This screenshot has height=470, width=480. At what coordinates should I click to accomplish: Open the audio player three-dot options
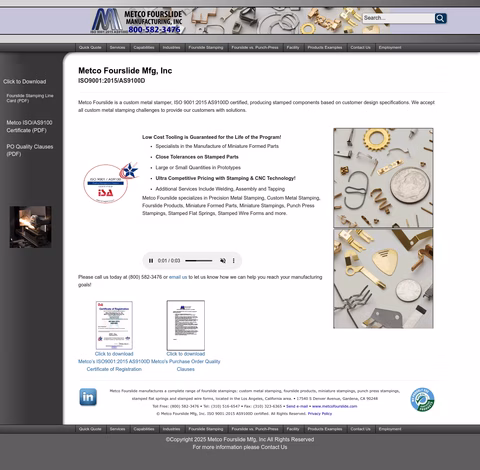click(x=234, y=261)
